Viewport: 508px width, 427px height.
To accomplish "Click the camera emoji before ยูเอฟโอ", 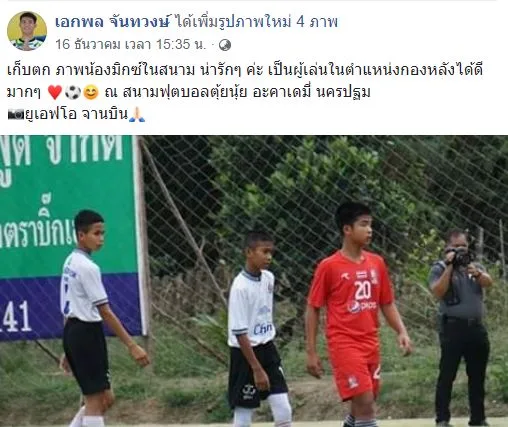I will [16, 115].
